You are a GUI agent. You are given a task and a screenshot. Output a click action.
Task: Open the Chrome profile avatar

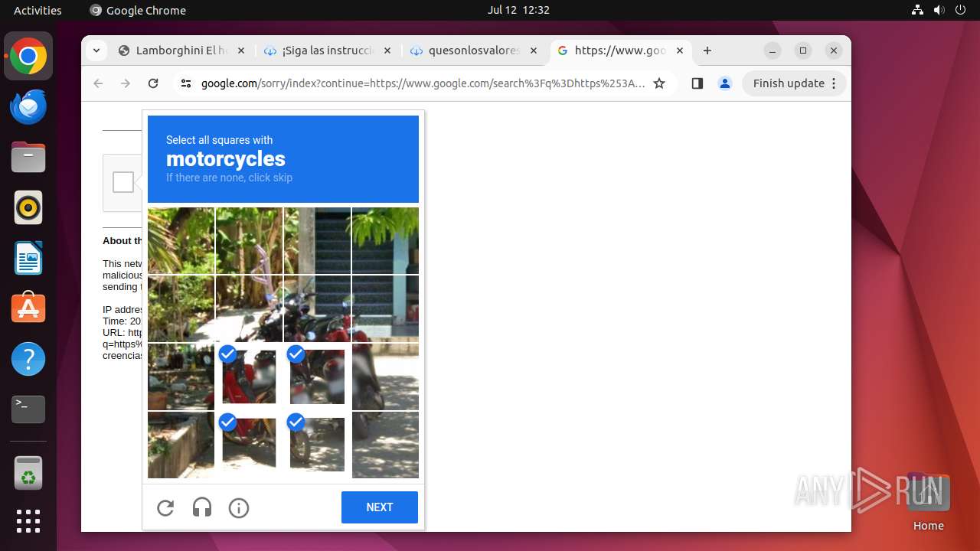point(725,83)
